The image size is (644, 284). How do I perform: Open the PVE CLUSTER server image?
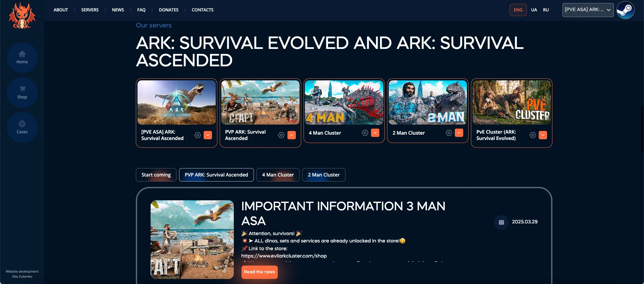(x=512, y=102)
